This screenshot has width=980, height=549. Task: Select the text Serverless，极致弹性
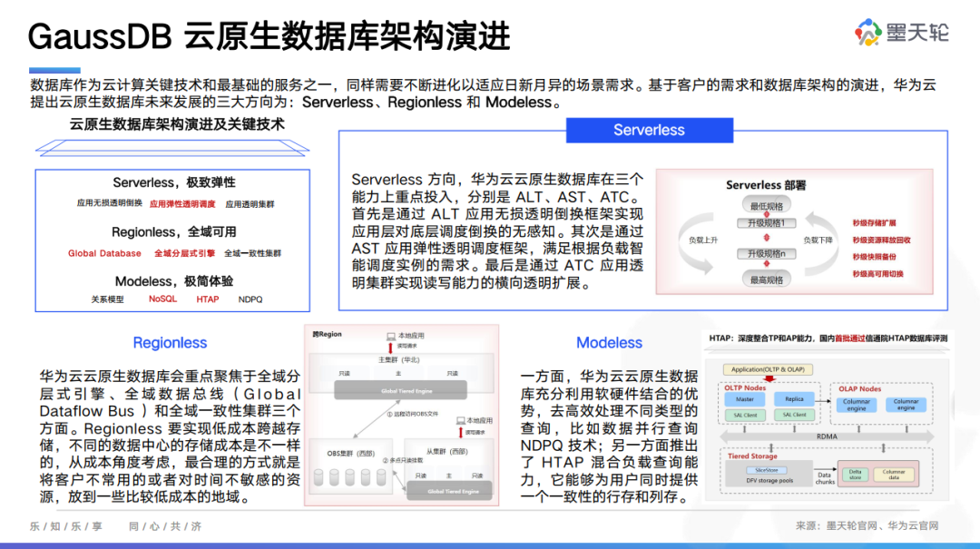tap(173, 182)
